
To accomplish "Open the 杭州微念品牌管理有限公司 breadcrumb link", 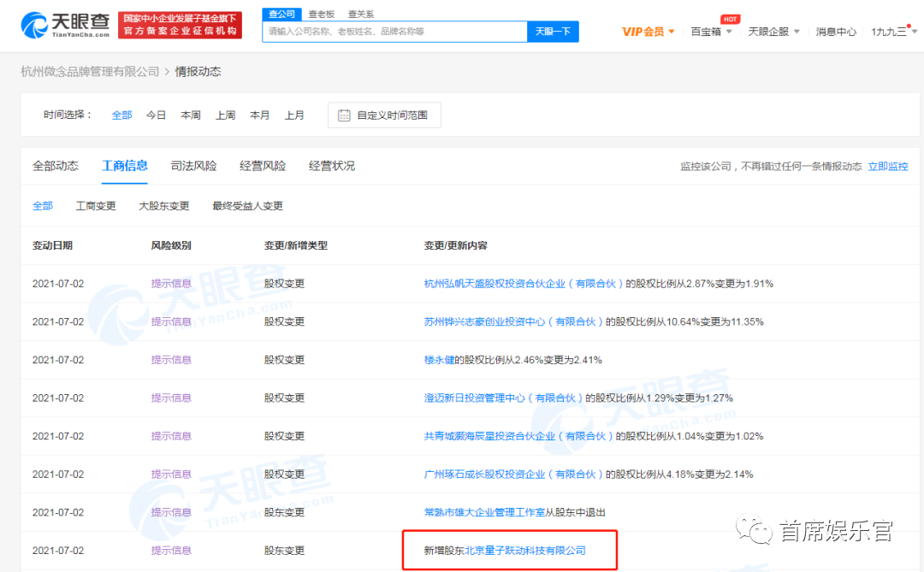I will 90,72.
